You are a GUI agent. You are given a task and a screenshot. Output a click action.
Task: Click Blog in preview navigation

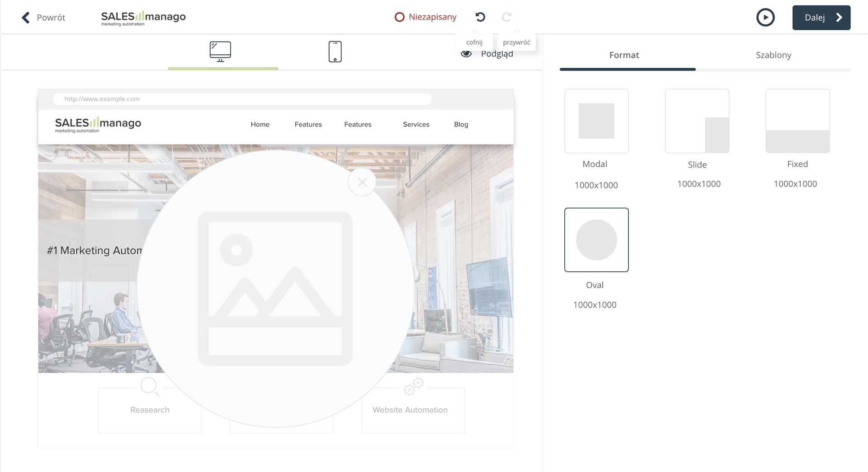coord(461,124)
